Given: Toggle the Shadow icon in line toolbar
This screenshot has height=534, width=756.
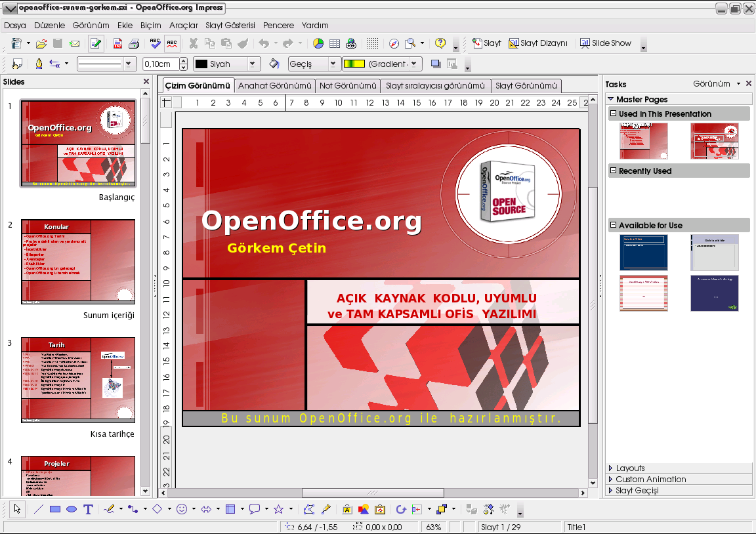Looking at the screenshot, I should 435,64.
